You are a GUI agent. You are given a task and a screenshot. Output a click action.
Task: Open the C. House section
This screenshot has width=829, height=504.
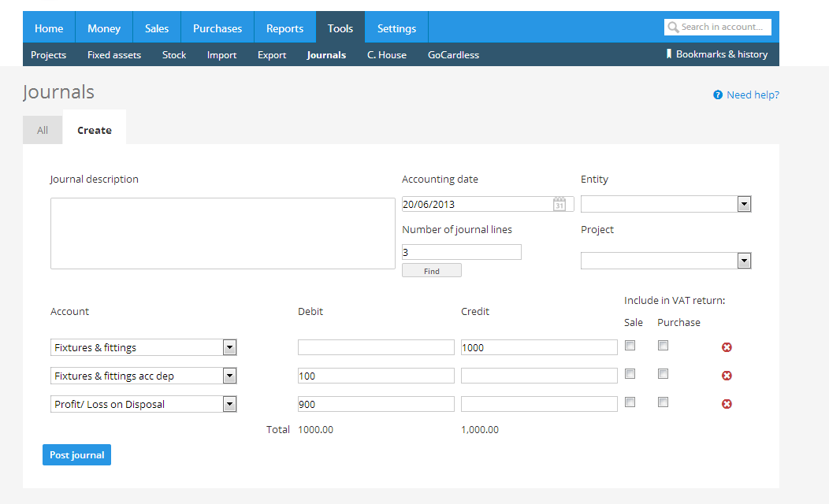[x=386, y=54]
